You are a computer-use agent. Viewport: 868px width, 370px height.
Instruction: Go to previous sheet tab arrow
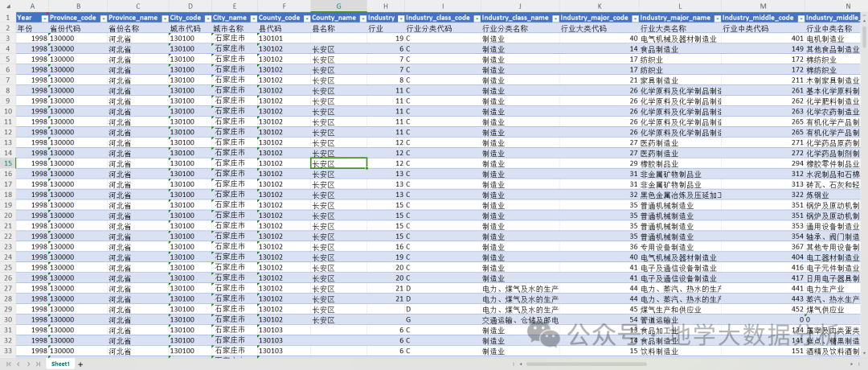tap(18, 364)
